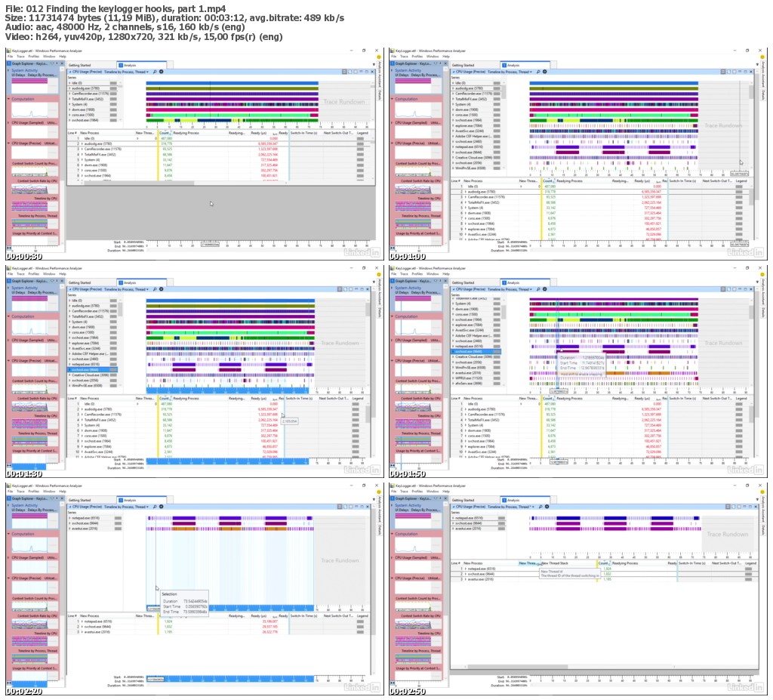The width and height of the screenshot is (773, 700).
Task: Click the feedback smiley icon in the 00:01:00 frame
Action: point(762,57)
